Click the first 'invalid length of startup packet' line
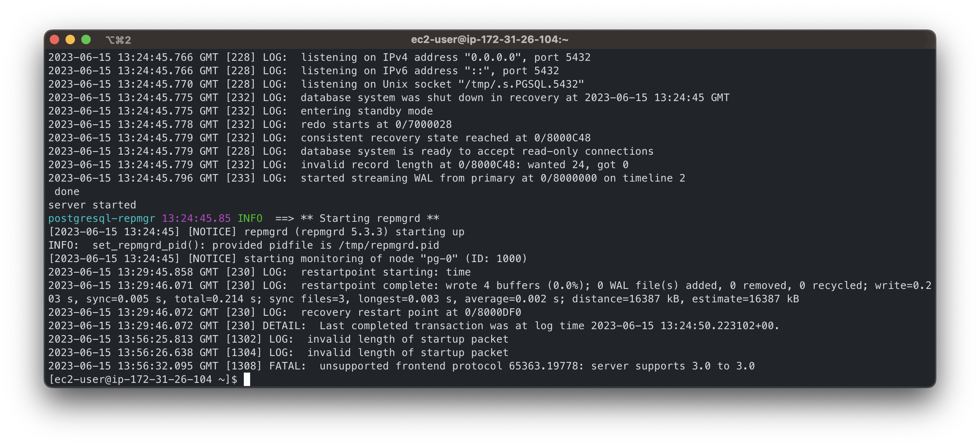This screenshot has height=446, width=980. pyautogui.click(x=279, y=339)
